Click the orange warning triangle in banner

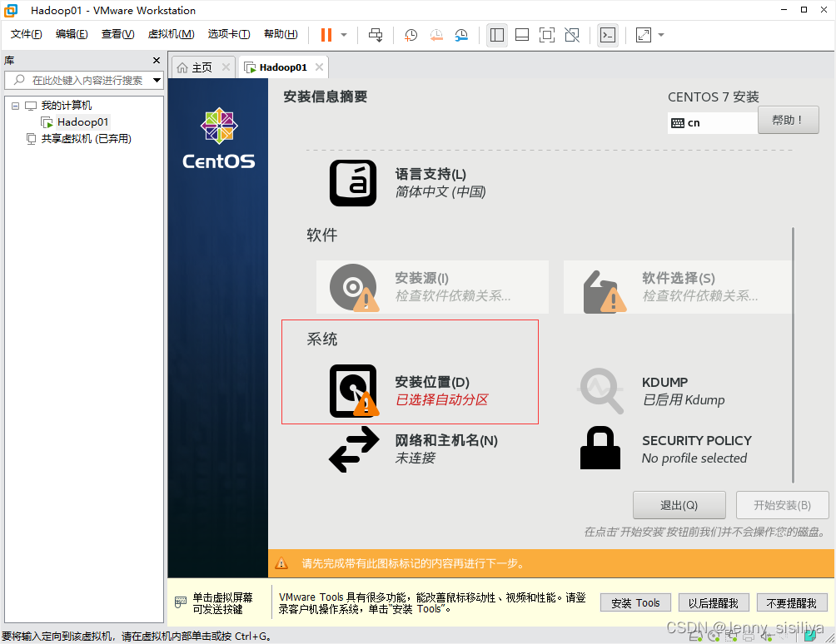click(281, 563)
